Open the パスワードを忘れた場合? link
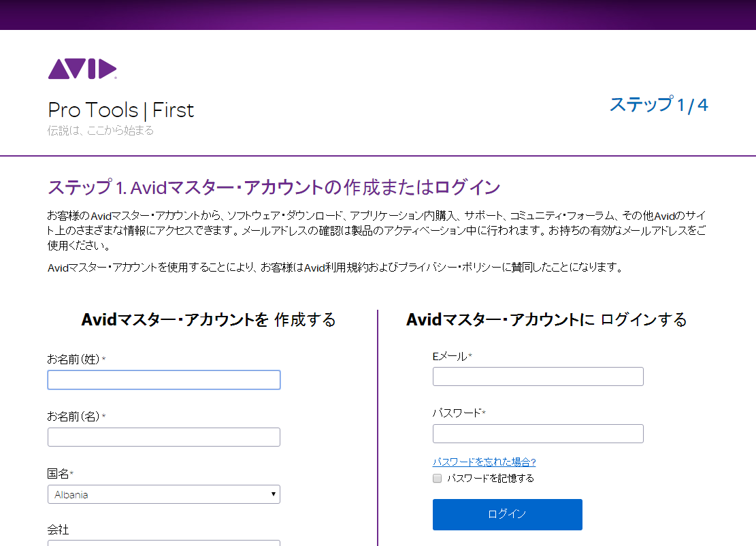Viewport: 756px width, 546px height. (484, 462)
